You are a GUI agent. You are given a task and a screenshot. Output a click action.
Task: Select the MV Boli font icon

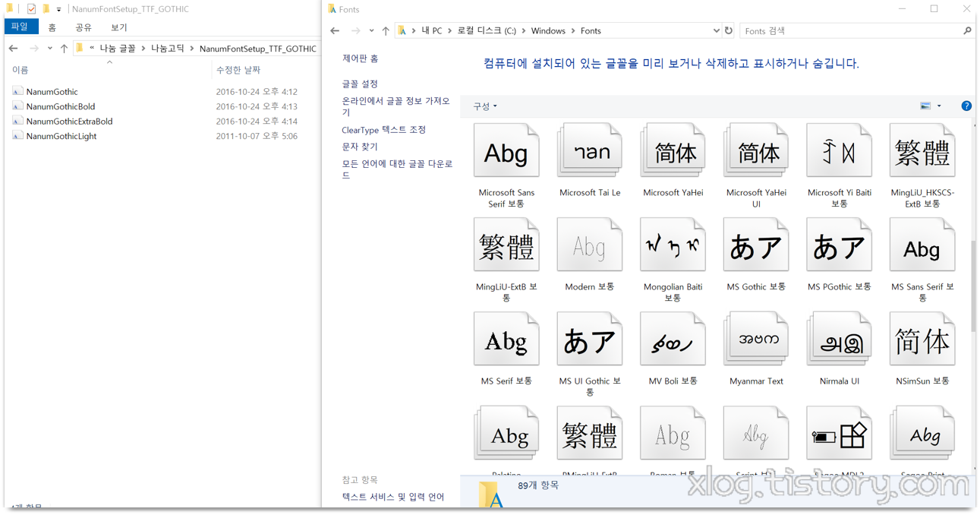(673, 340)
